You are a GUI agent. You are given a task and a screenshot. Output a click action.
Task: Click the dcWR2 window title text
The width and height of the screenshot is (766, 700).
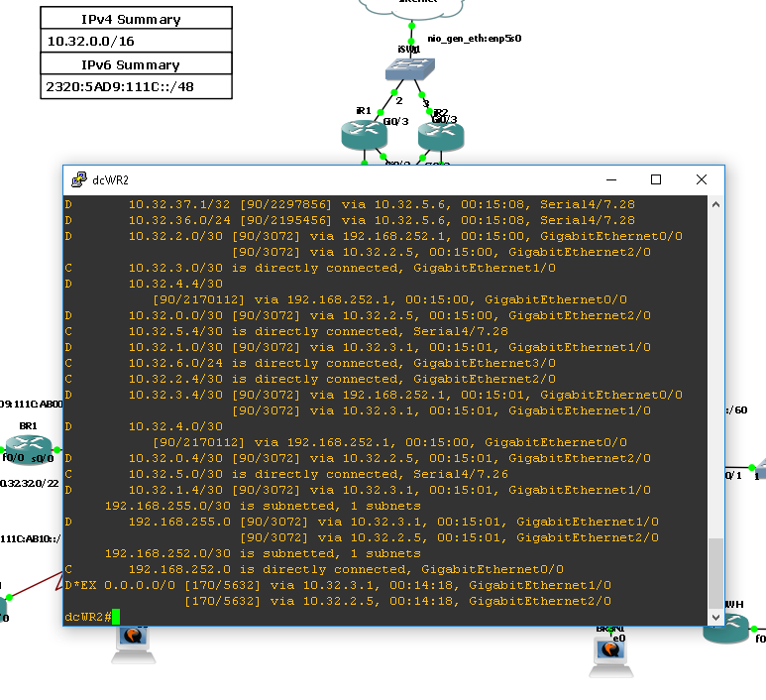click(x=110, y=180)
